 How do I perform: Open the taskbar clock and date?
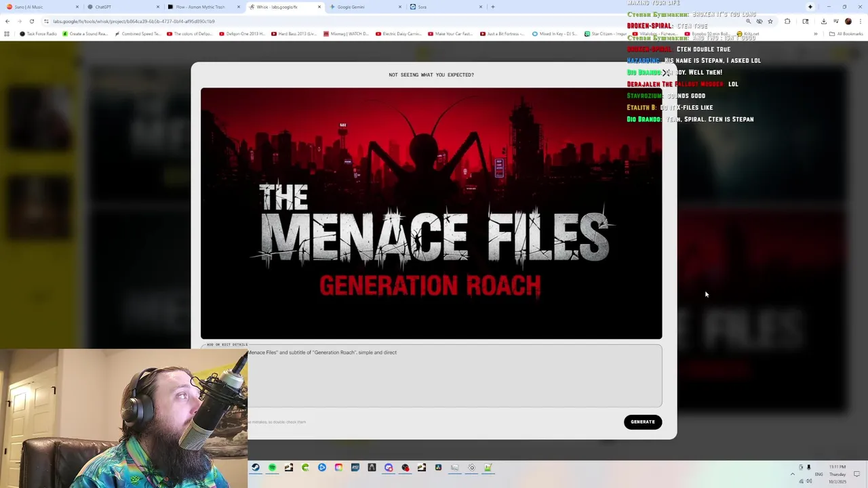(x=837, y=474)
